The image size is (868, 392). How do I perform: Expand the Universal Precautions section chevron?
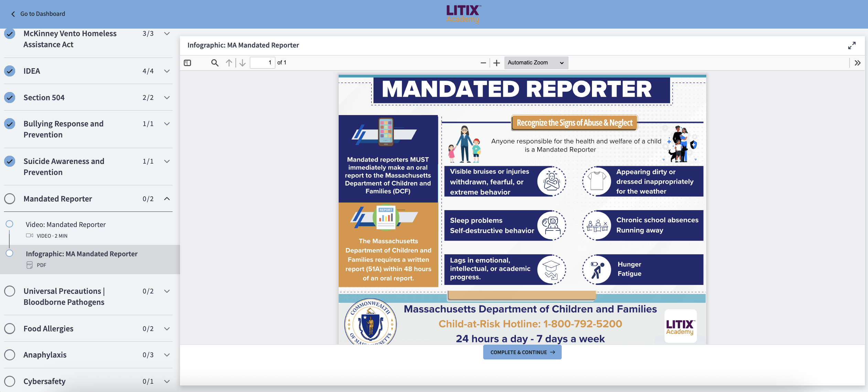coord(167,291)
